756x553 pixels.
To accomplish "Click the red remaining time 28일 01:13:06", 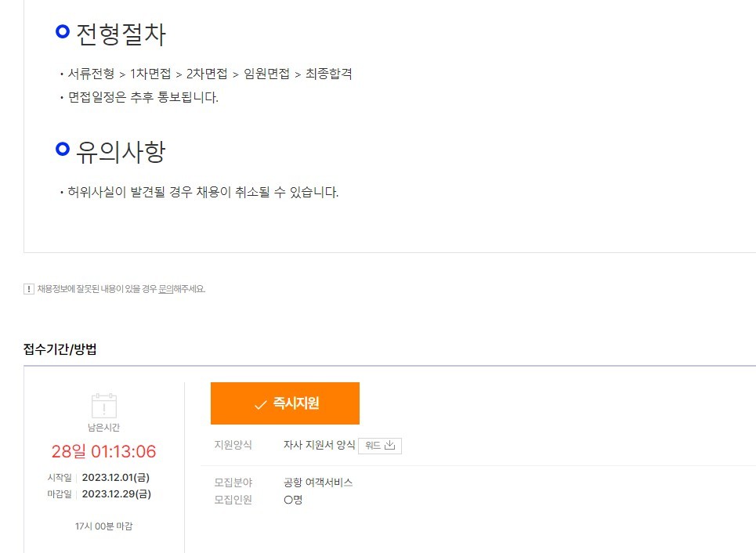I will [x=103, y=451].
